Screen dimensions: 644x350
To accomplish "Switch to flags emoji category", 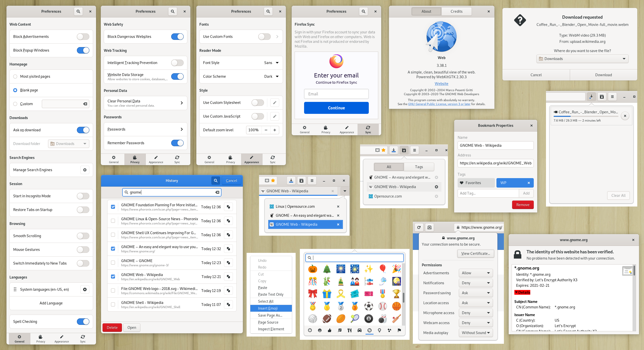I will pos(399,330).
